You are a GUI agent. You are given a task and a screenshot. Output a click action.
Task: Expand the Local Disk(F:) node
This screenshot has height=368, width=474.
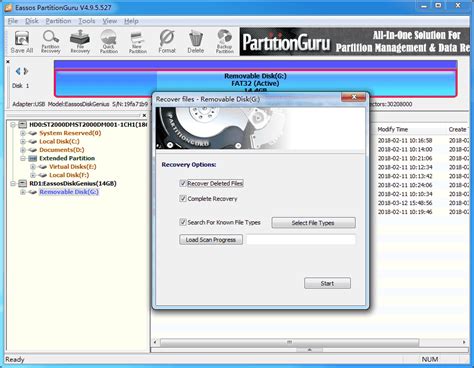click(x=33, y=175)
